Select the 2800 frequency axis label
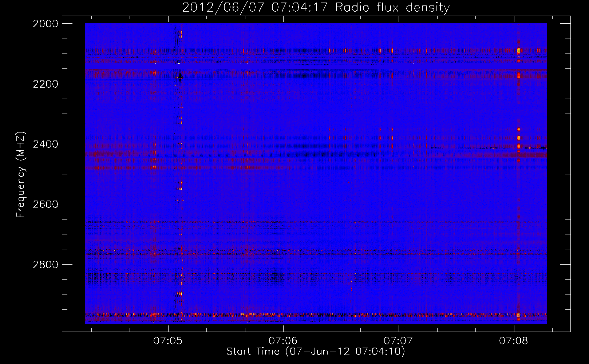This screenshot has width=589, height=364. [x=46, y=264]
